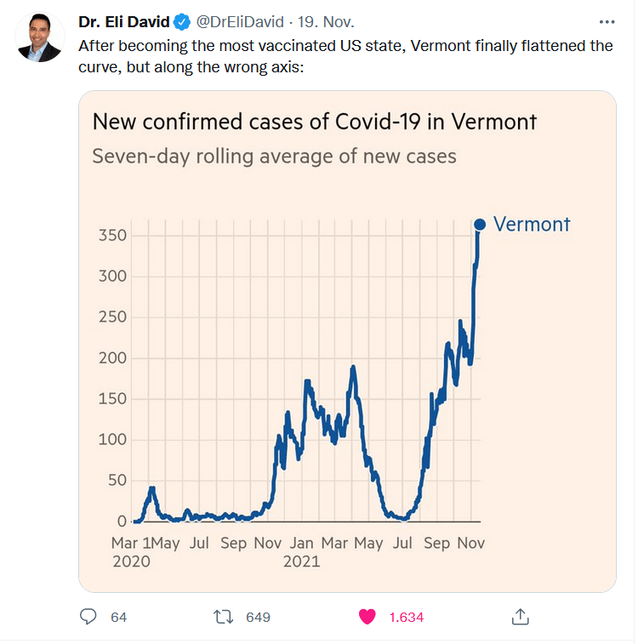Click the "2021" x-axis year label
644x644 pixels.
pyautogui.click(x=301, y=561)
